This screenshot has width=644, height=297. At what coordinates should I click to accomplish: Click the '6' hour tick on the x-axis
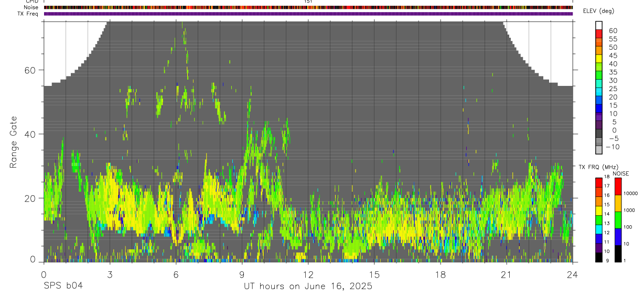[176, 274]
